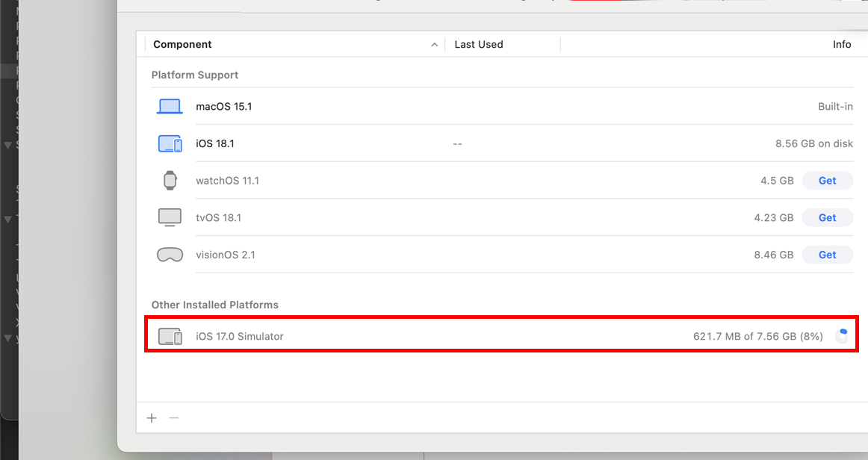Screen dimensions: 868x460
Task: Select the visionOS 2.1 row label
Action: pos(226,255)
